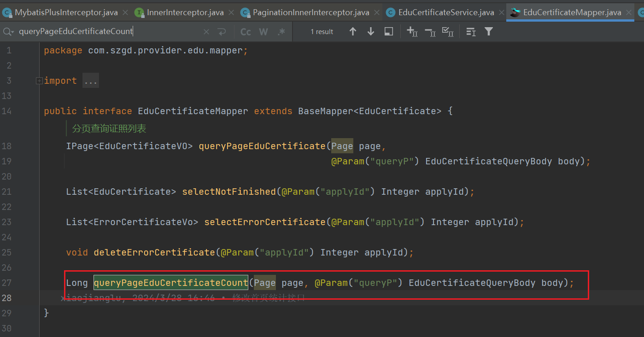Image resolution: width=644 pixels, height=337 pixels.
Task: Switch to MybatisPlusInterceptor.java tab
Action: [66, 12]
